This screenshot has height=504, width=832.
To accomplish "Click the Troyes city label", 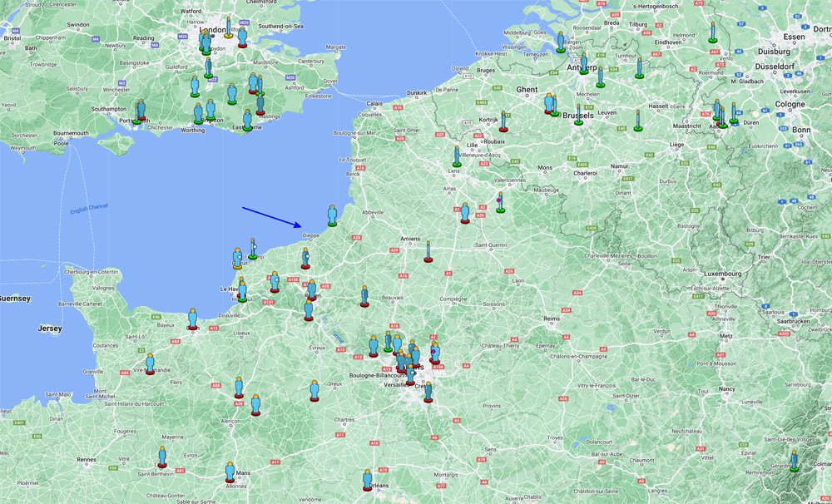I will point(554,437).
